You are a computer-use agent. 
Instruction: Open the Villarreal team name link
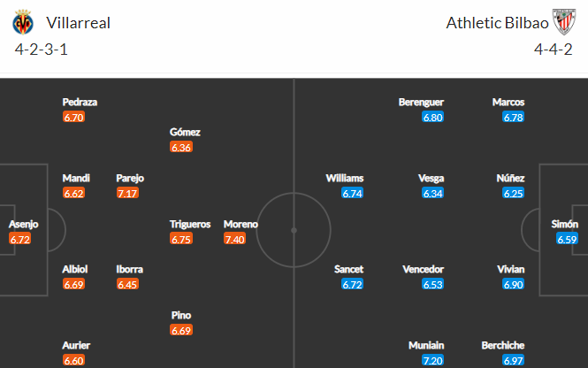click(x=79, y=23)
